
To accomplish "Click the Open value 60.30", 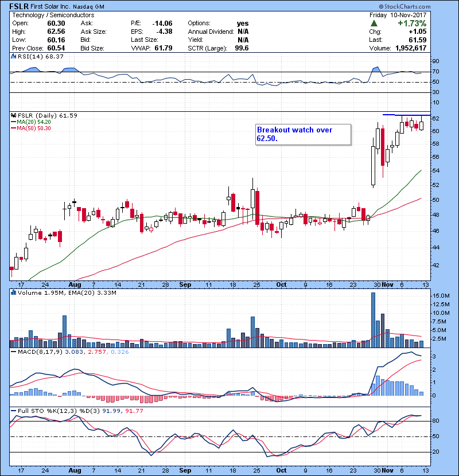I will click(56, 24).
